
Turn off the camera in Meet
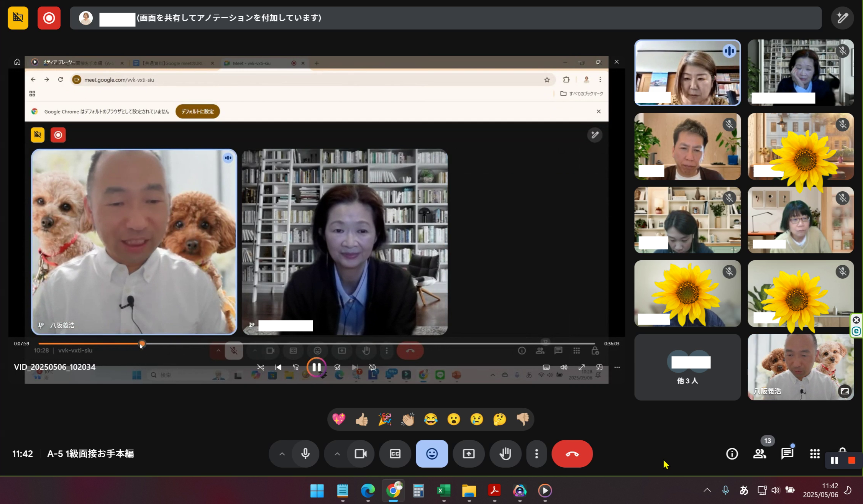[361, 454]
